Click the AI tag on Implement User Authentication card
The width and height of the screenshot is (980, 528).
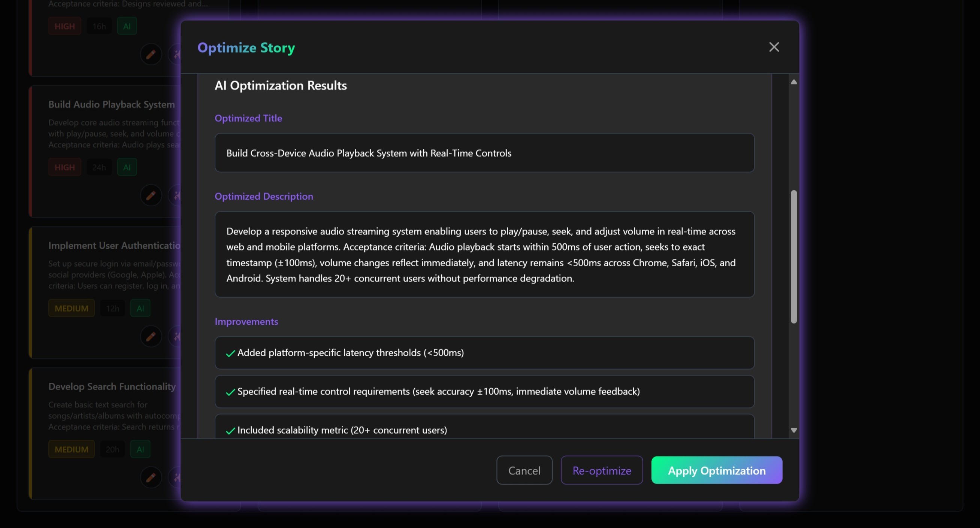tap(140, 308)
